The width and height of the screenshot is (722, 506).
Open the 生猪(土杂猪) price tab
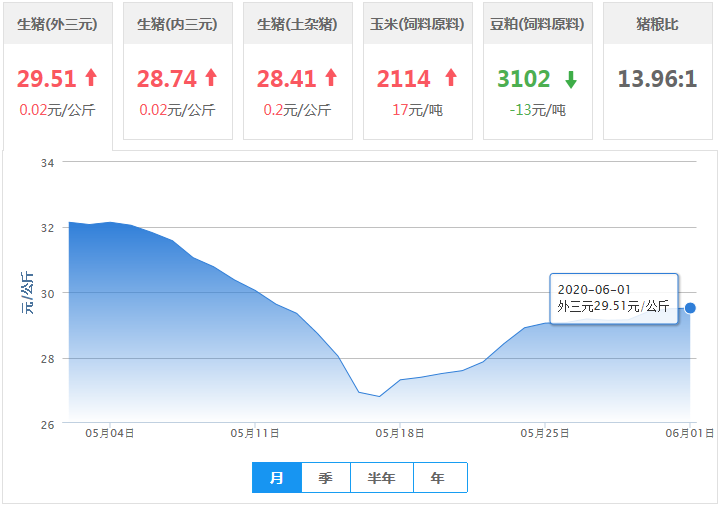(297, 24)
